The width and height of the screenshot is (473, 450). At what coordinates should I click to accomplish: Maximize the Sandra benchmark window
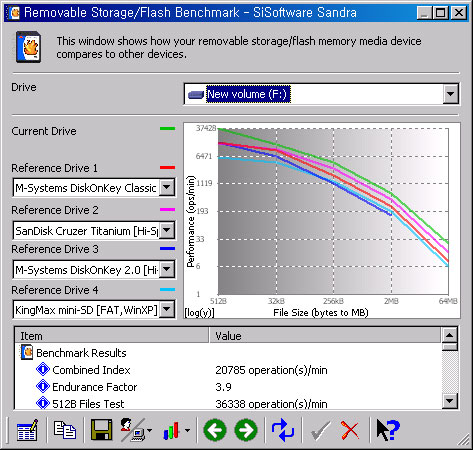click(441, 13)
